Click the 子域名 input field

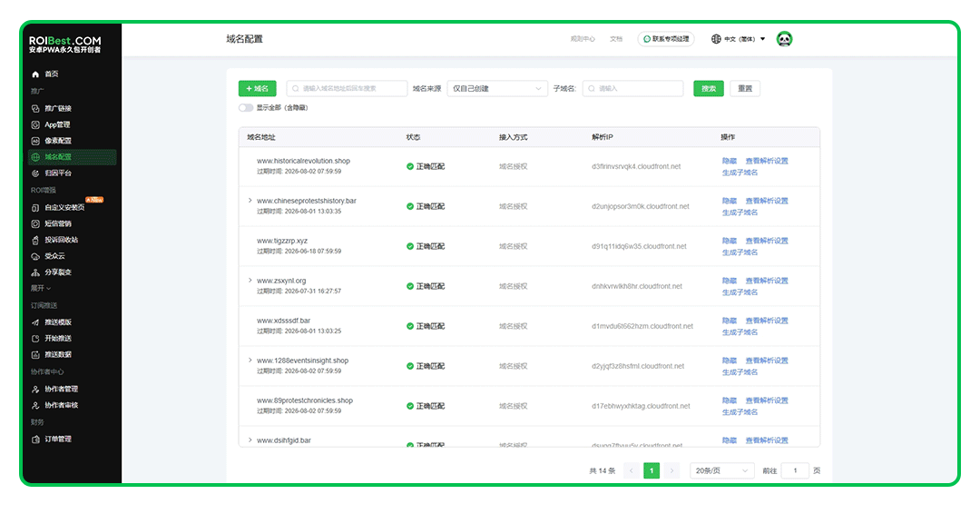coord(633,89)
